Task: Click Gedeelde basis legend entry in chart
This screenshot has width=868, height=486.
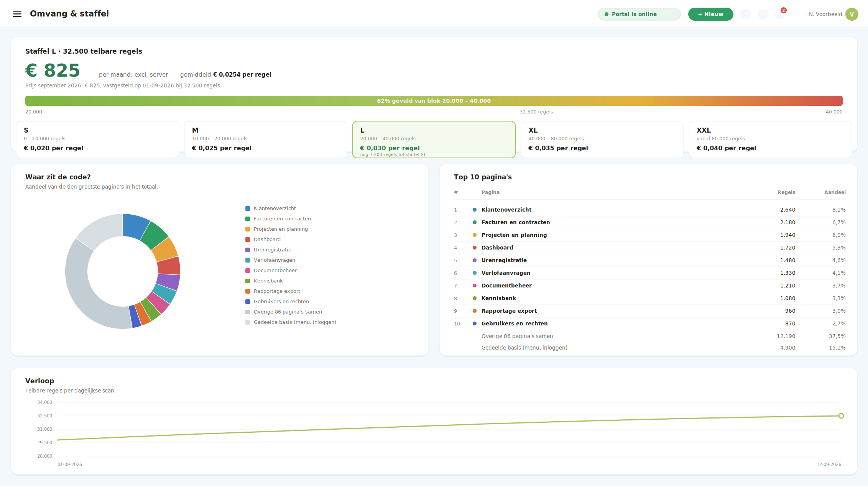Action: 291,322
